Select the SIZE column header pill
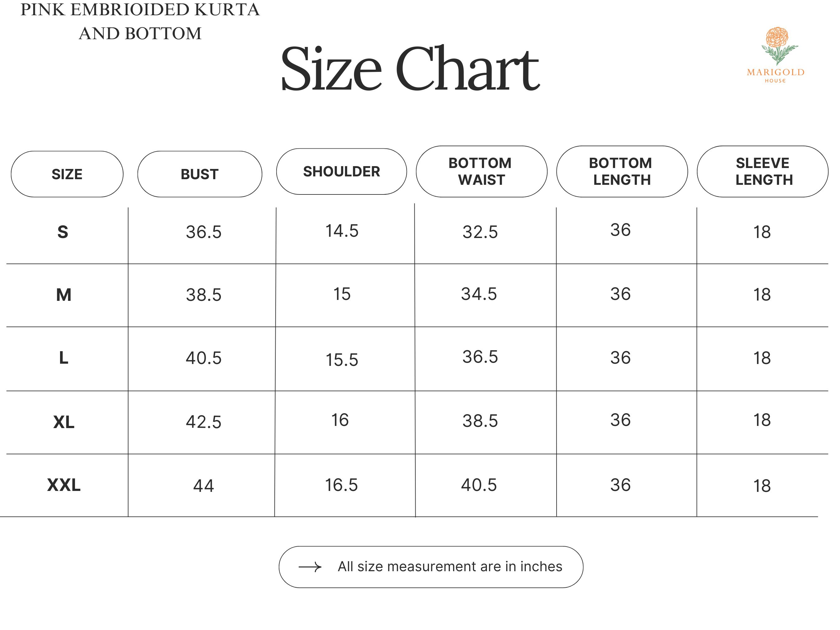Screen dimensions: 840x630 [67, 174]
